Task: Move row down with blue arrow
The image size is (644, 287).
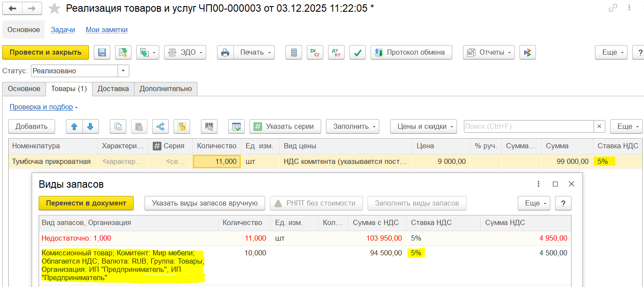Action: pos(90,127)
